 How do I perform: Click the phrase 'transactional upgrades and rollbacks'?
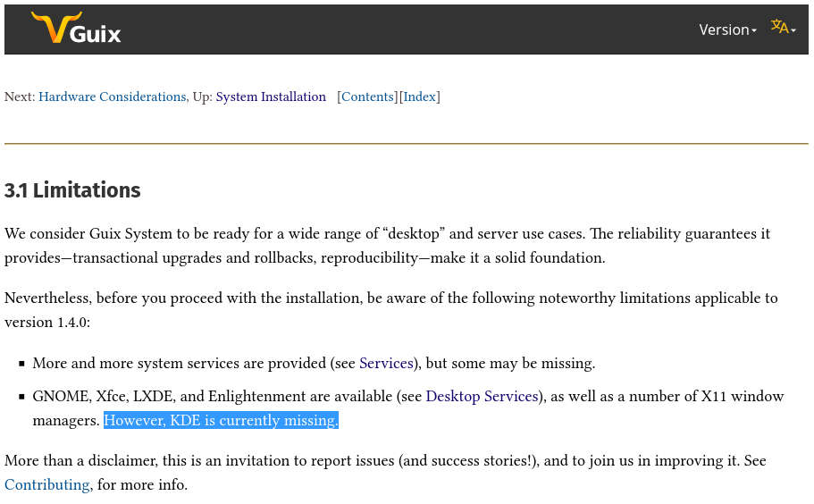(193, 258)
